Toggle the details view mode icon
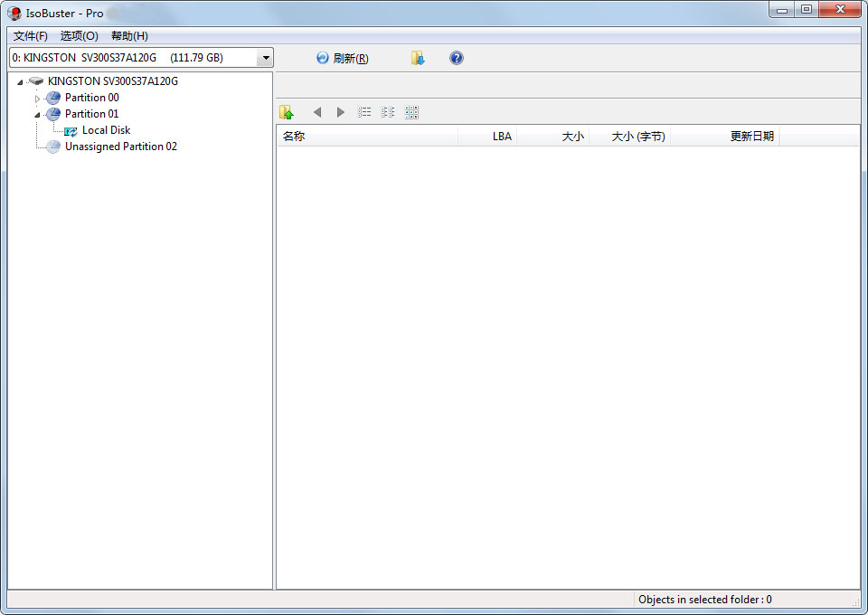This screenshot has height=615, width=868. [388, 111]
